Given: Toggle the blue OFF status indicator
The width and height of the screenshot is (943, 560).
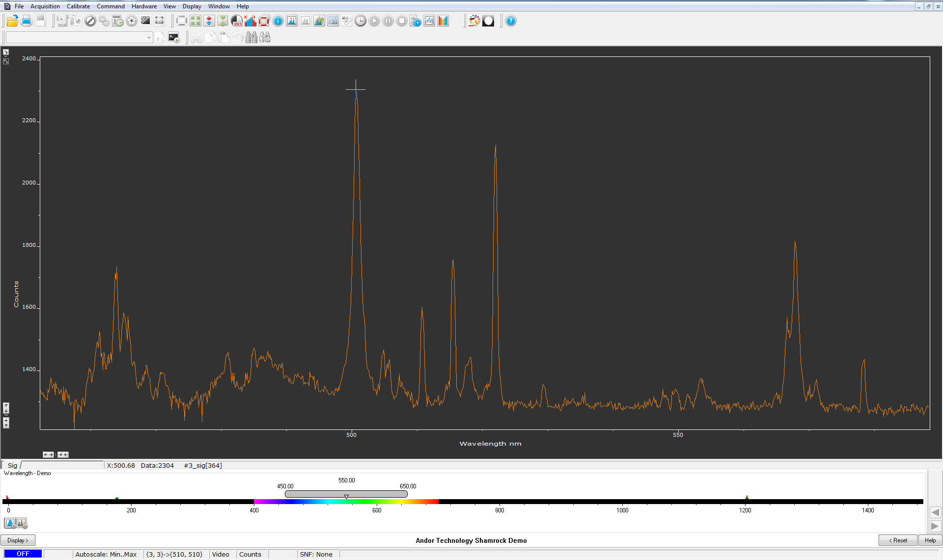Looking at the screenshot, I should [x=23, y=554].
